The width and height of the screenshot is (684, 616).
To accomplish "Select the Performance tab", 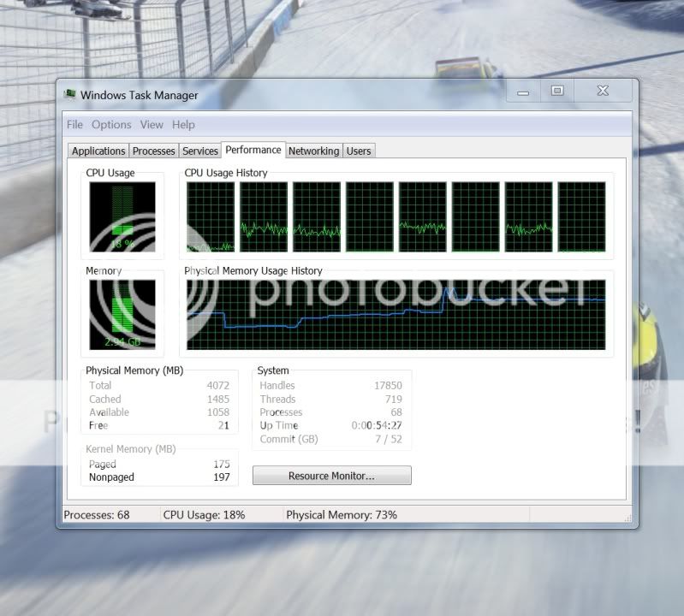I will pyautogui.click(x=253, y=151).
